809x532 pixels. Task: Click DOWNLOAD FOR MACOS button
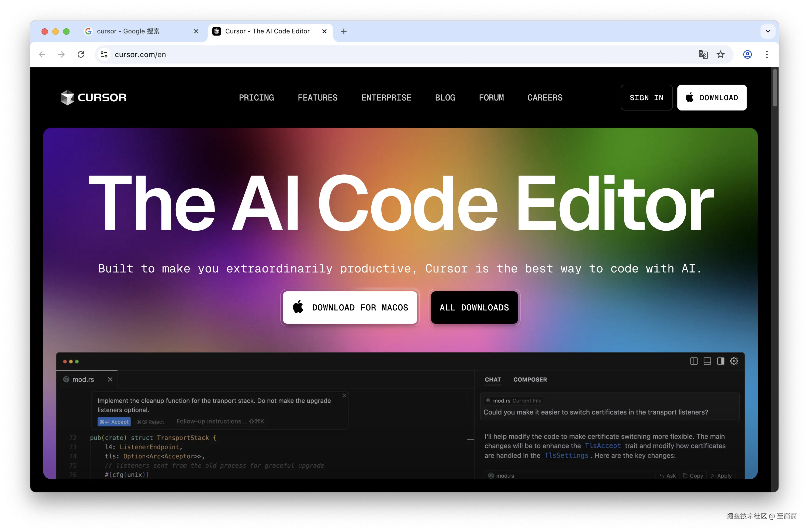point(350,307)
